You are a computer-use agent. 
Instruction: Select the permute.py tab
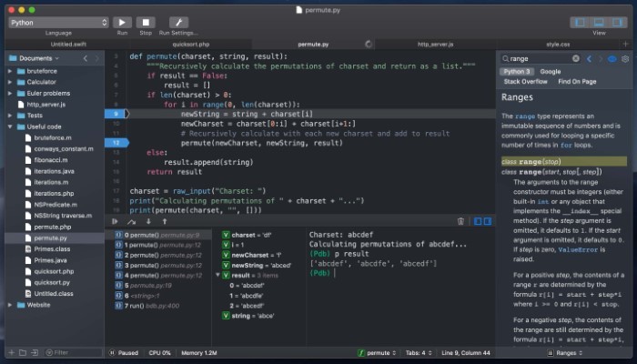tap(313, 45)
